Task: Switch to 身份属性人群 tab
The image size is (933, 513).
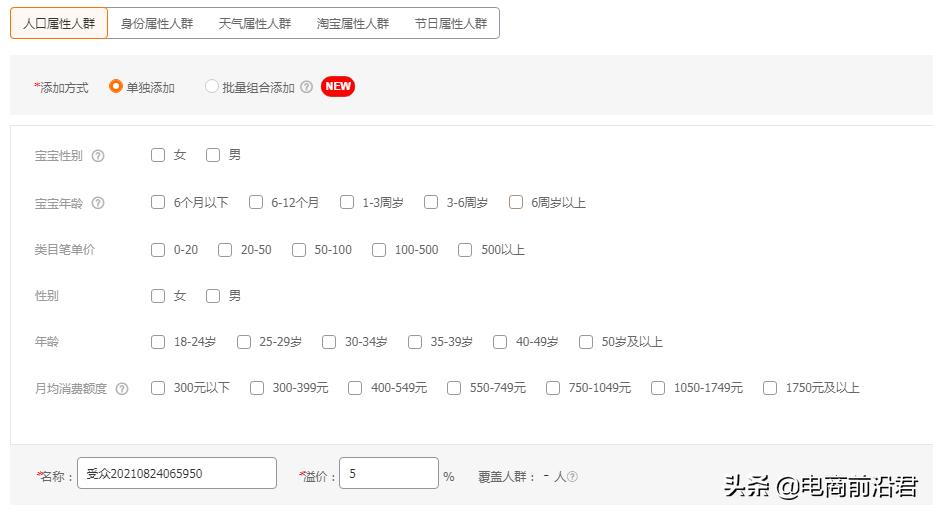Action: pyautogui.click(x=157, y=23)
